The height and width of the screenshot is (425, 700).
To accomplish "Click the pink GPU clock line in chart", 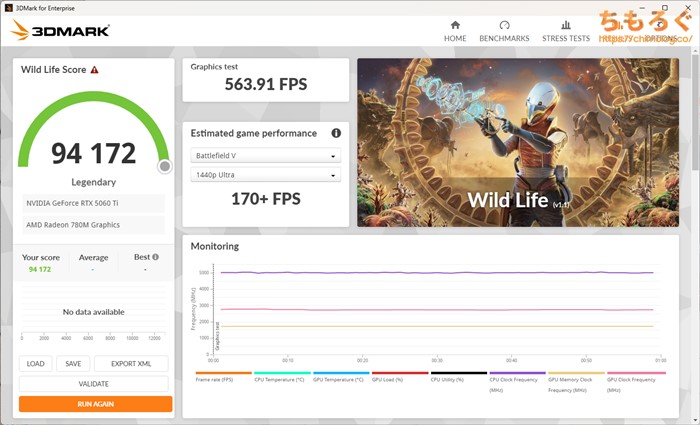I will [x=437, y=309].
